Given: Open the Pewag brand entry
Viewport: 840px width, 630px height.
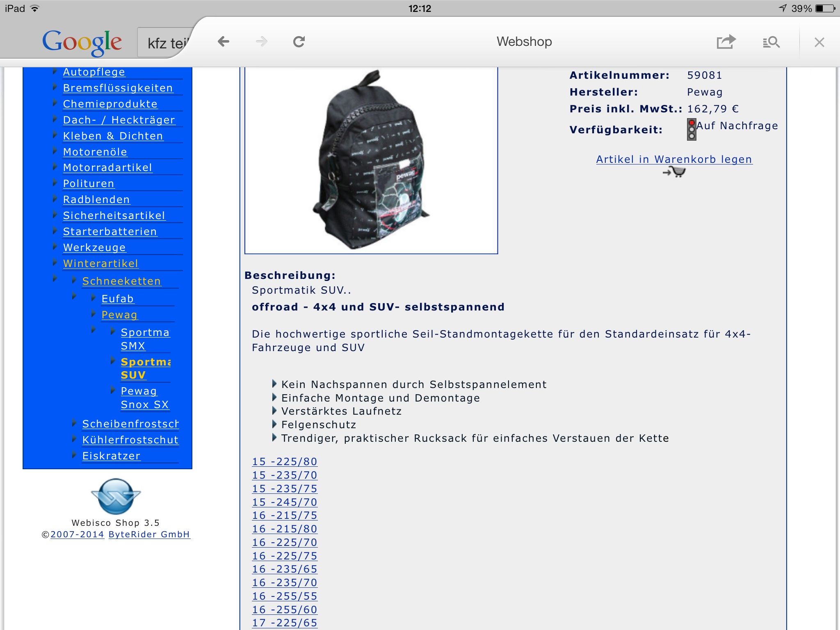Looking at the screenshot, I should 119,315.
